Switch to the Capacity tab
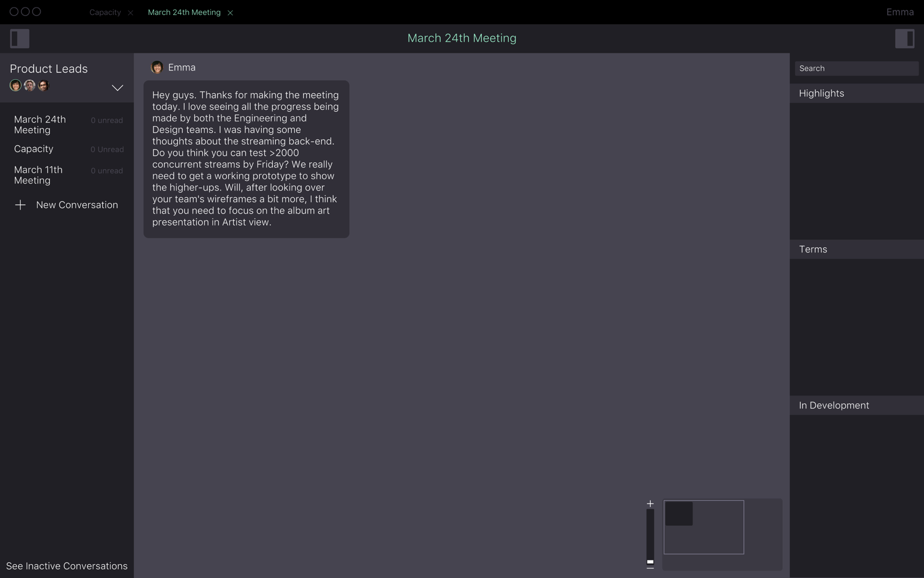 (105, 12)
